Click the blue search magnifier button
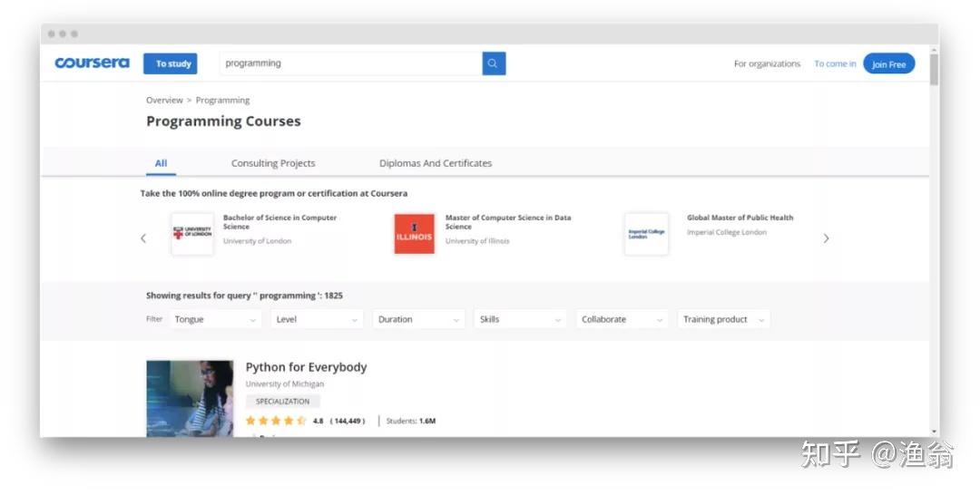Viewport: 980px width, 495px height. (494, 63)
